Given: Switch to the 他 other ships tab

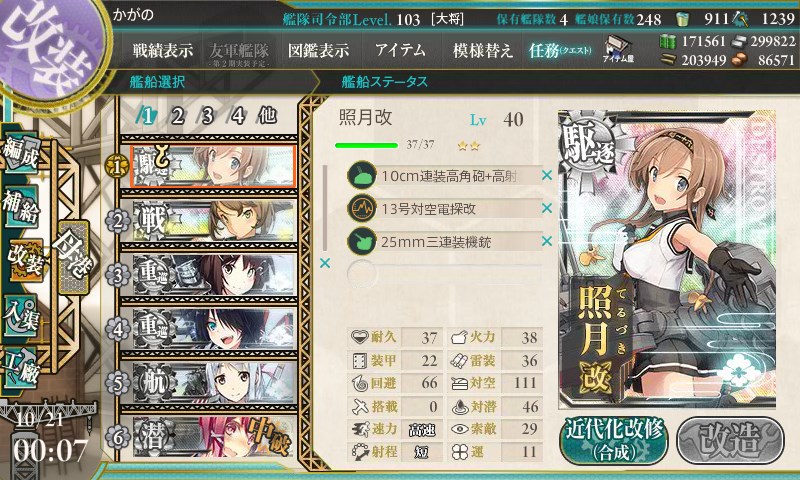Looking at the screenshot, I should point(267,116).
